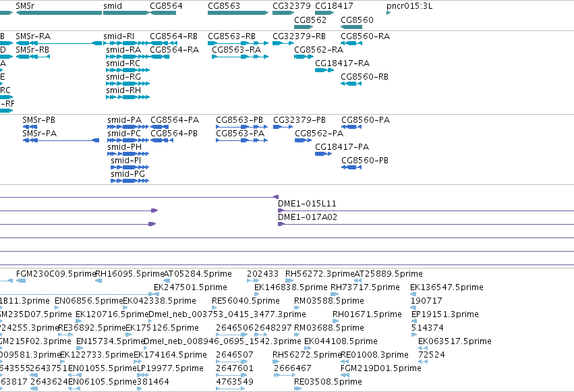The height and width of the screenshot is (392, 574).
Task: Open the RH56272.3prime EST label
Action: pyautogui.click(x=320, y=274)
